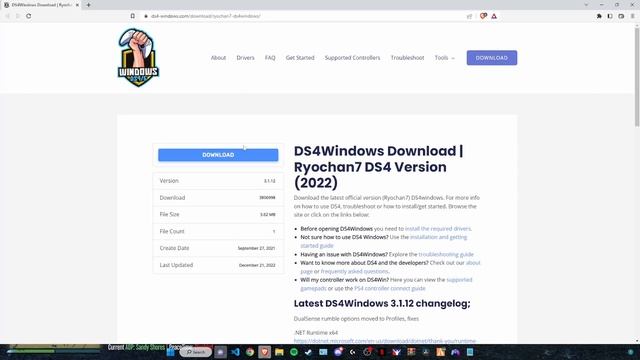Toggle the browser sidebar panel icon
This screenshot has width=640, height=360.
pyautogui.click(x=610, y=16)
